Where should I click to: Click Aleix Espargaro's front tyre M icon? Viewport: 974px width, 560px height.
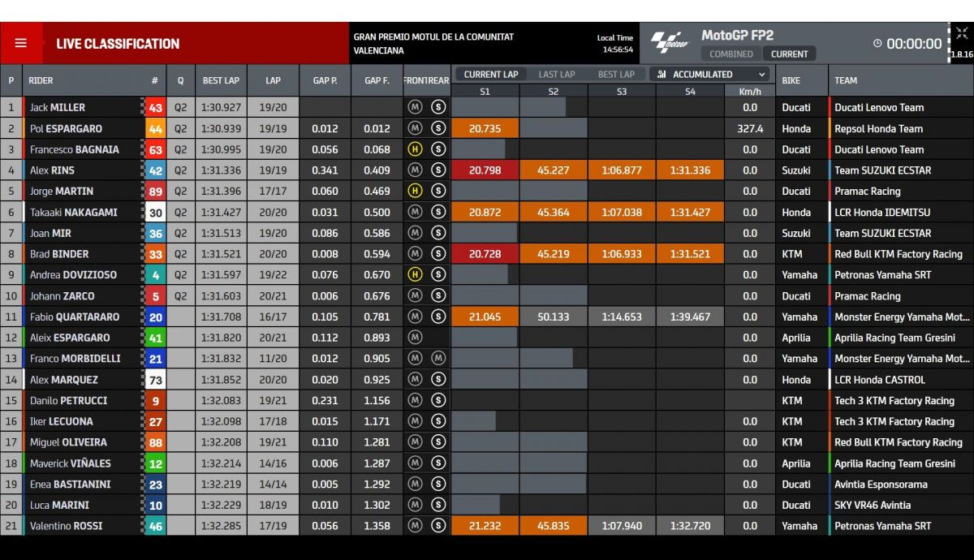pyautogui.click(x=415, y=338)
